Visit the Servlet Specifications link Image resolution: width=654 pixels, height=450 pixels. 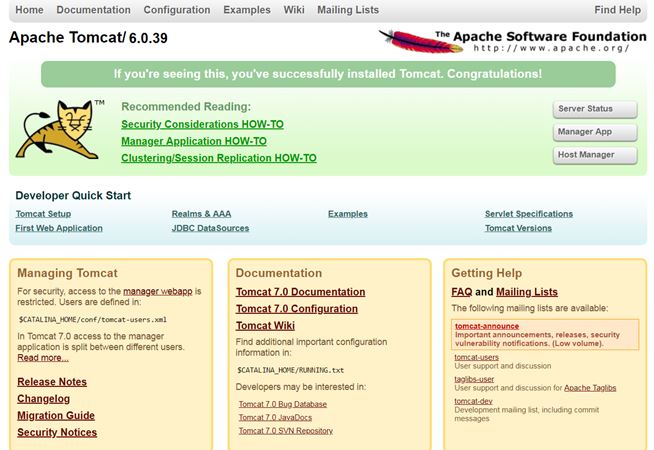coord(528,214)
